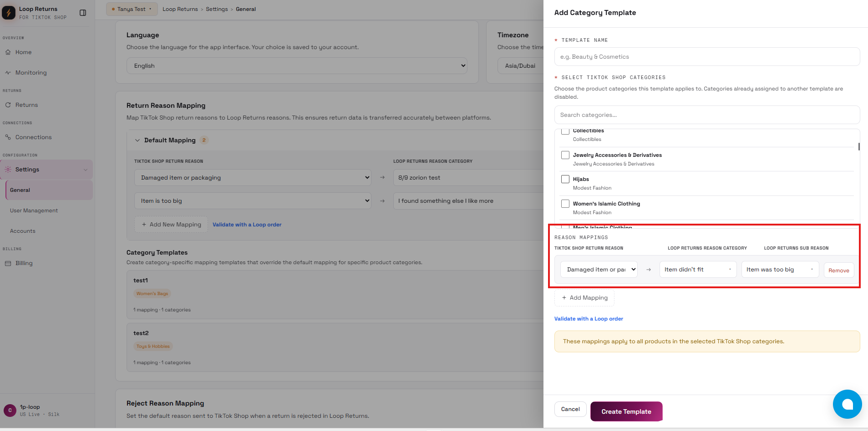Check the Hijabs category checkbox
The width and height of the screenshot is (868, 431).
pyautogui.click(x=565, y=179)
